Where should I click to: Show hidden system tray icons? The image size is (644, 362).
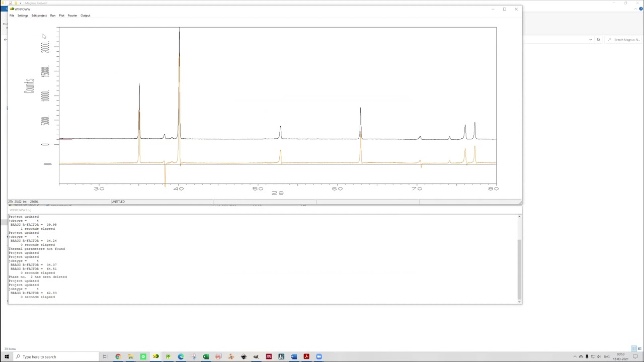[x=575, y=356]
